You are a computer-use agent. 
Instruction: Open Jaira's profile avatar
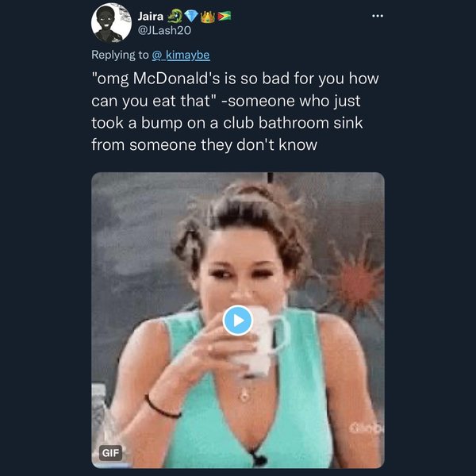[111, 22]
